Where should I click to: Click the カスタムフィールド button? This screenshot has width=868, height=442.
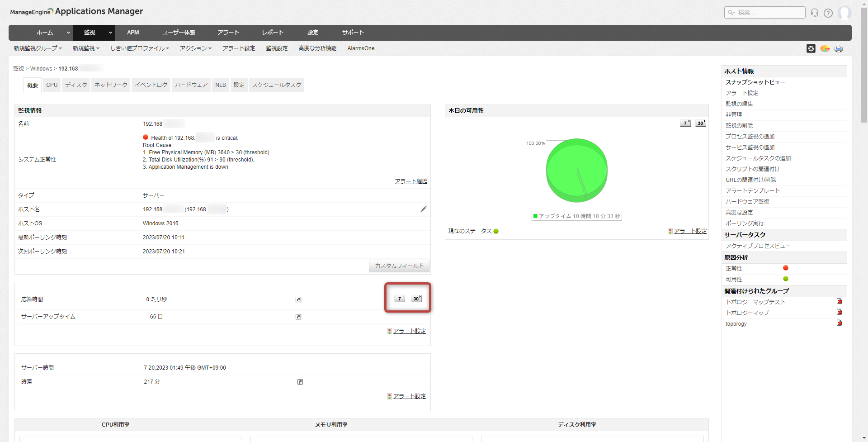tap(399, 266)
